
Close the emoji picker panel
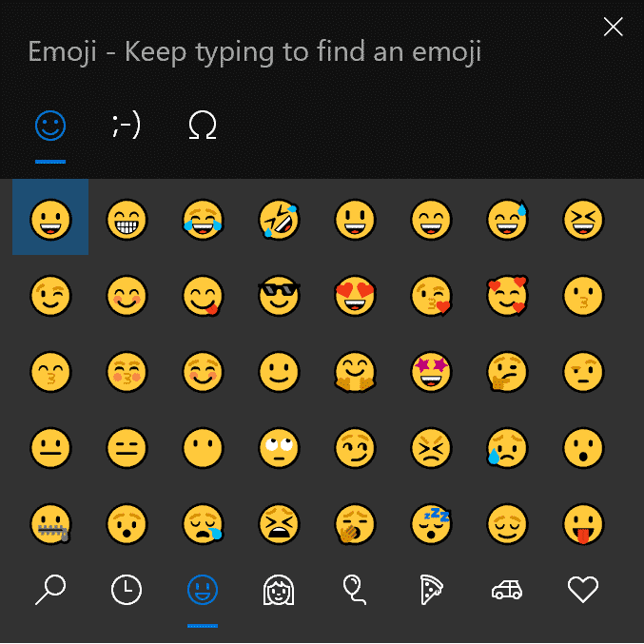point(614,27)
